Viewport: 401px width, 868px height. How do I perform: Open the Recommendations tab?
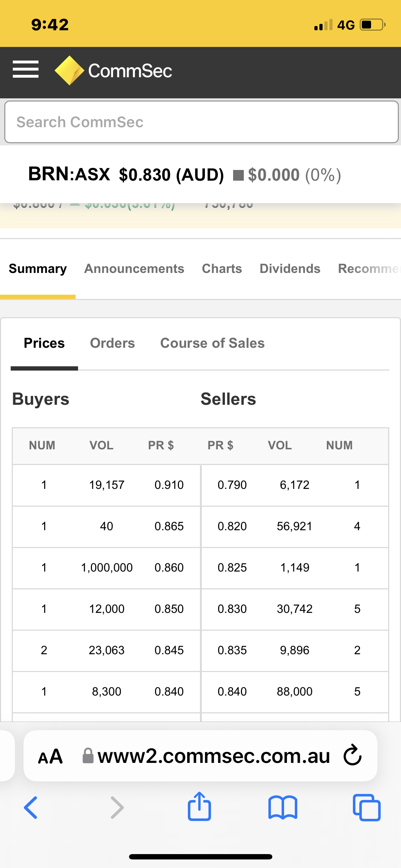[x=369, y=269]
